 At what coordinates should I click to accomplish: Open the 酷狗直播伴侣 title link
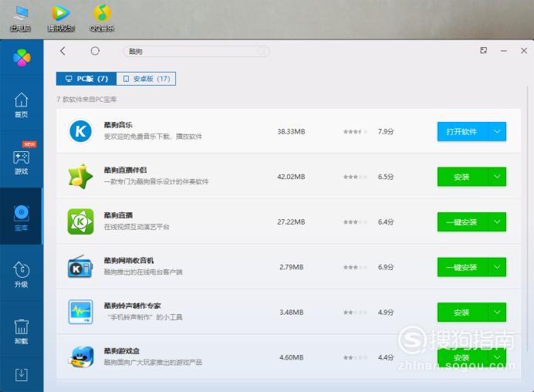[x=125, y=170]
